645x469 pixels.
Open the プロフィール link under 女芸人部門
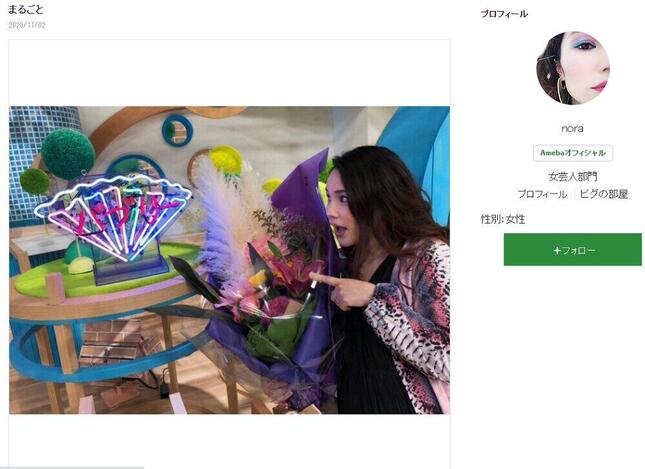542,194
